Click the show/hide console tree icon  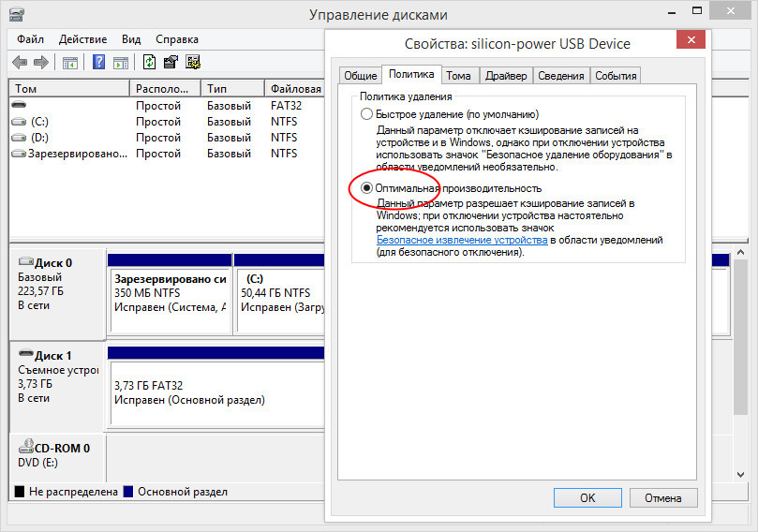pos(70,63)
